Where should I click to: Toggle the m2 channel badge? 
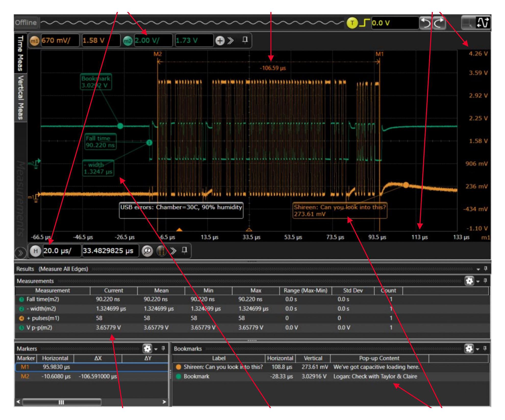128,41
